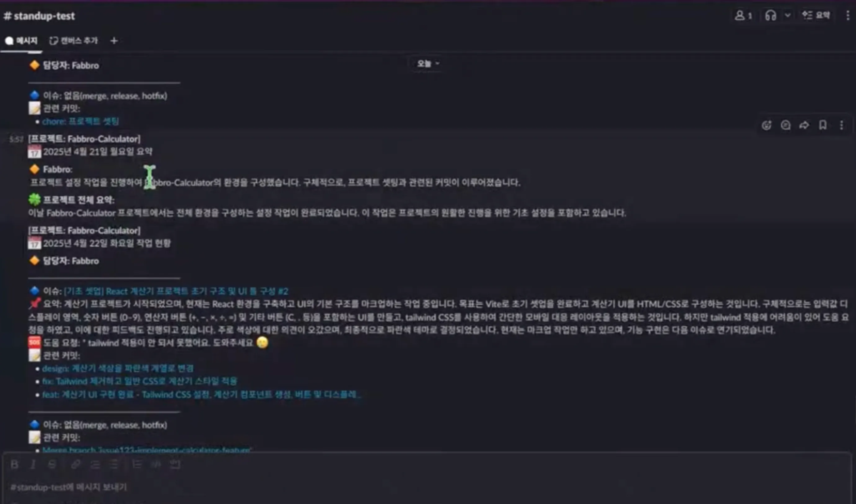Add a new tab with the plus button
This screenshot has width=856, height=504.
(114, 41)
